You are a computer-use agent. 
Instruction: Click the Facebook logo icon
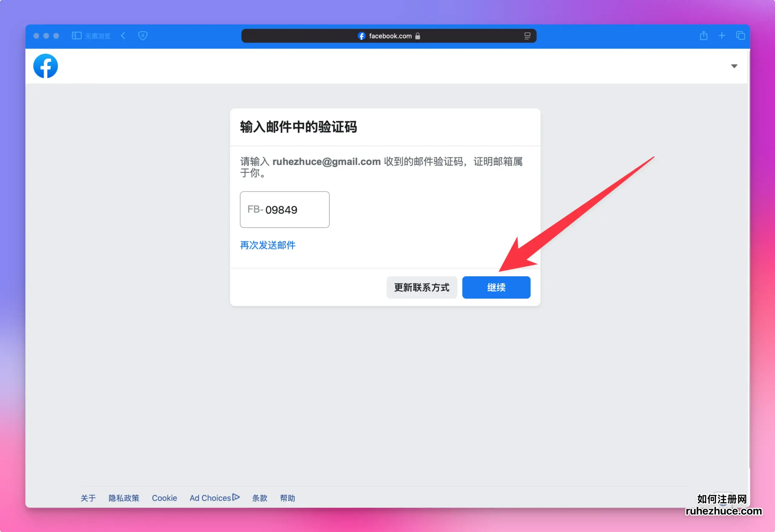[x=46, y=66]
